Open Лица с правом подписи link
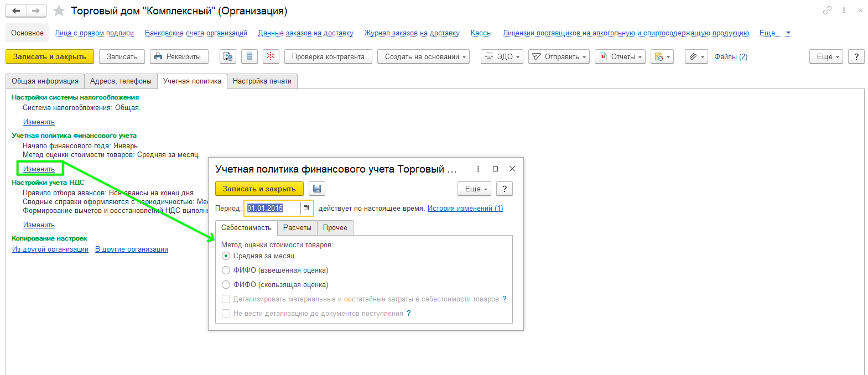 pos(94,33)
